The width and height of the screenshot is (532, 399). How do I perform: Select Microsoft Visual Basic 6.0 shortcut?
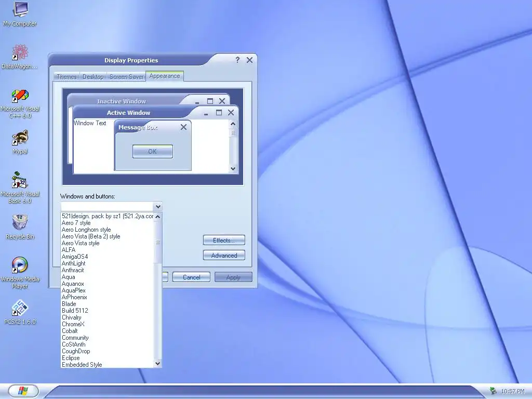[x=20, y=187]
